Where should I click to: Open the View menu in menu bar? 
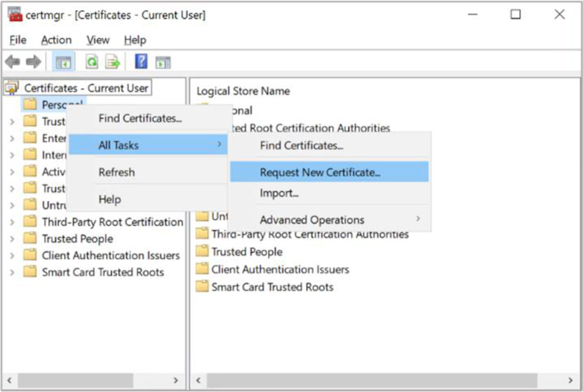click(98, 40)
